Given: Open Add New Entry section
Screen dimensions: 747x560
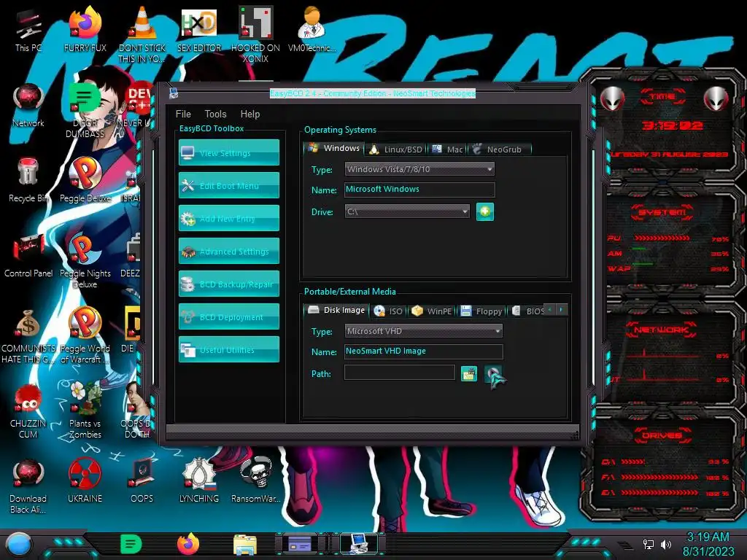Looking at the screenshot, I should 228,218.
